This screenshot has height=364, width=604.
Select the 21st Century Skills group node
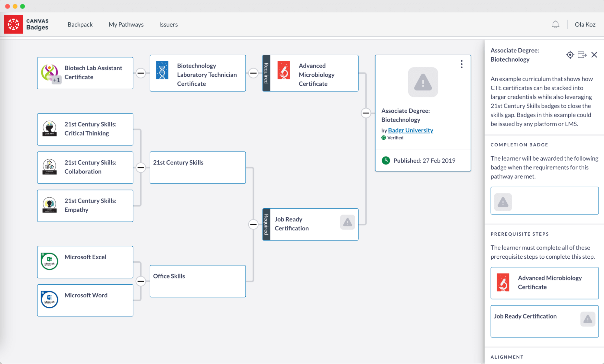pos(198,168)
